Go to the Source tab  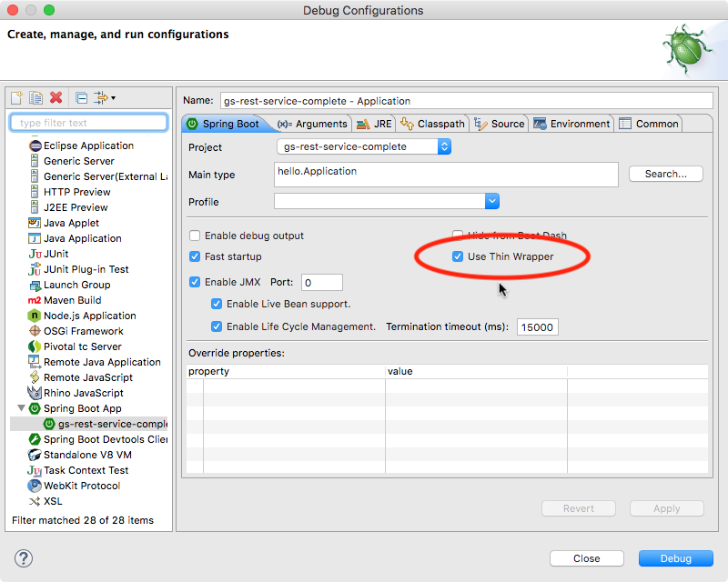tap(500, 124)
